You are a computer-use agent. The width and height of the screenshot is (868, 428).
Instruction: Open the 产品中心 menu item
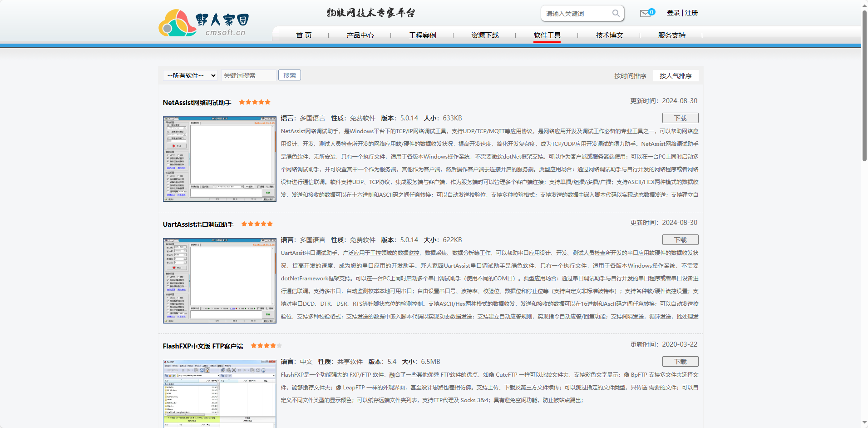point(360,35)
